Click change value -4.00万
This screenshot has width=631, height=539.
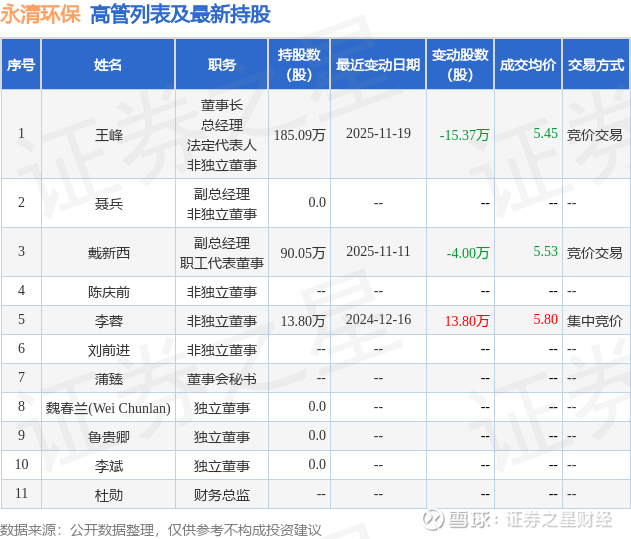point(468,253)
